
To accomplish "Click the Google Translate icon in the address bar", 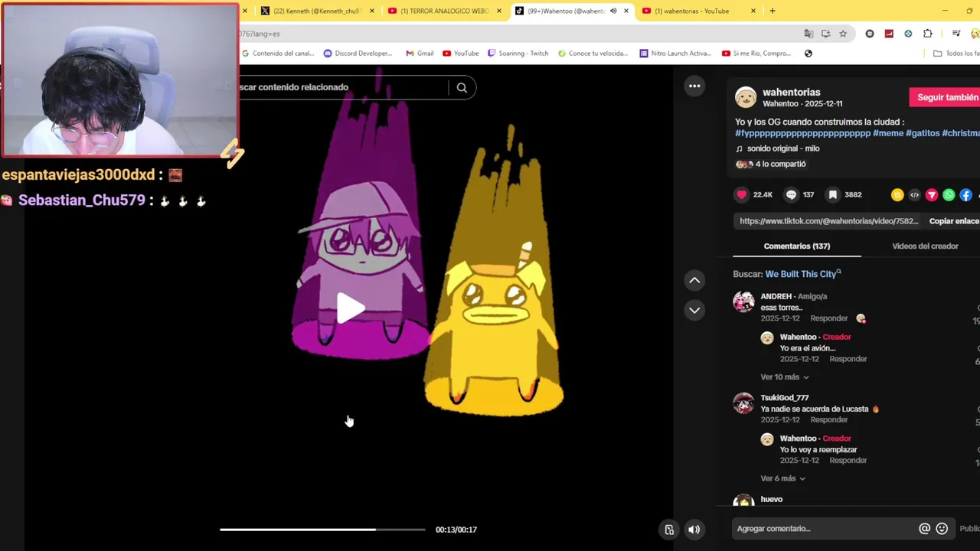I will [x=808, y=34].
